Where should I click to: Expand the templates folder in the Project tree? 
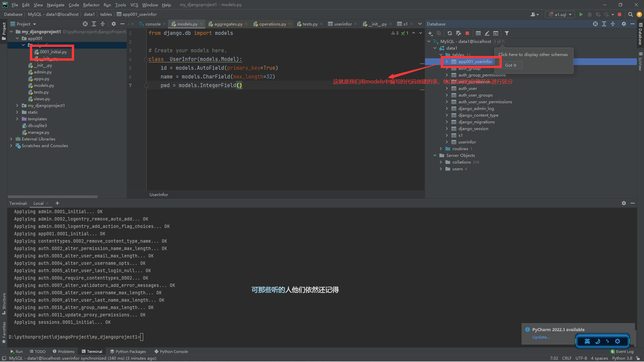pyautogui.click(x=17, y=119)
